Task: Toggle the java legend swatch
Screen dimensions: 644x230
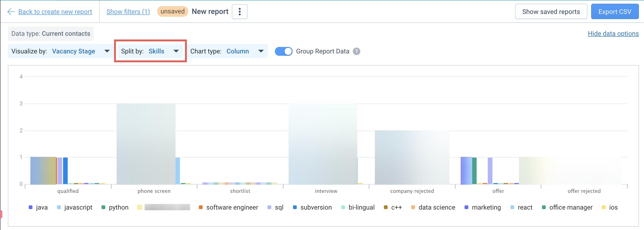Action: click(31, 207)
